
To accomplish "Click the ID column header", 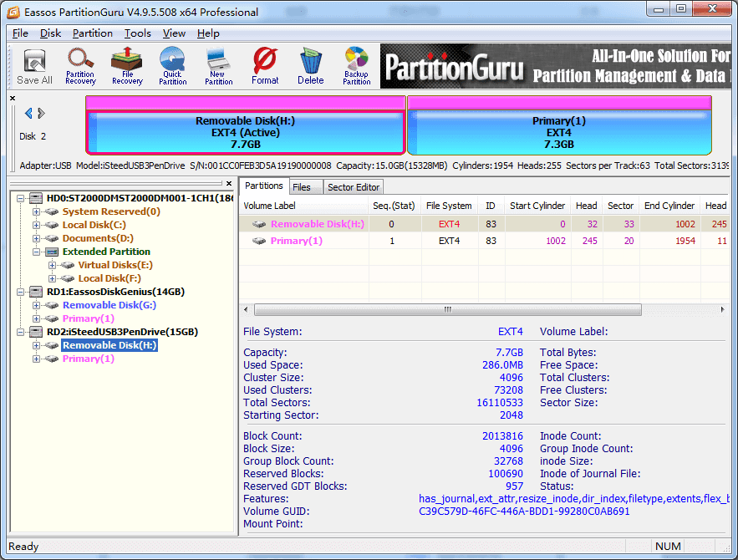I will (491, 206).
